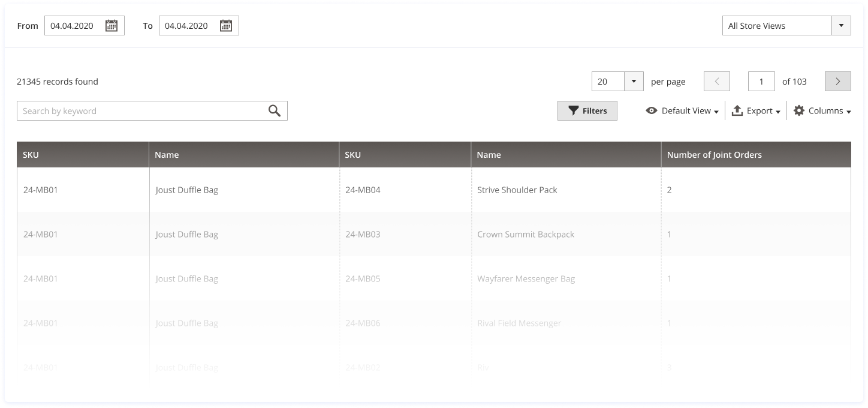Click the eye icon beside Default View

pos(652,111)
